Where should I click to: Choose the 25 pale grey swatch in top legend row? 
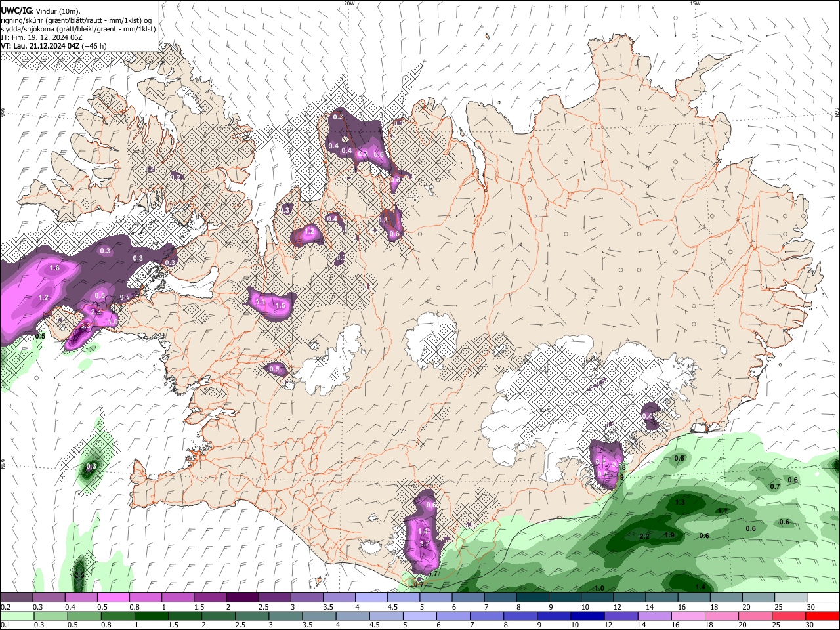[791, 598]
